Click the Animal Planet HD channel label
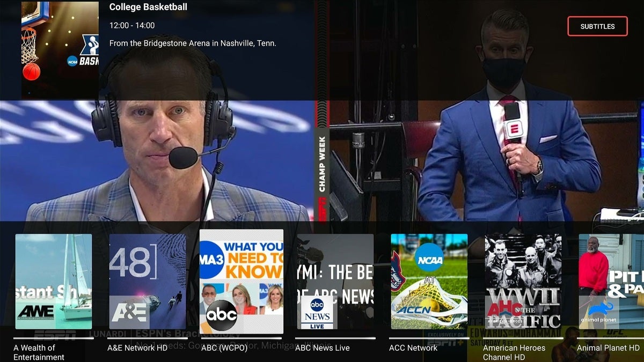Viewport: 644px width, 362px height. pos(609,348)
